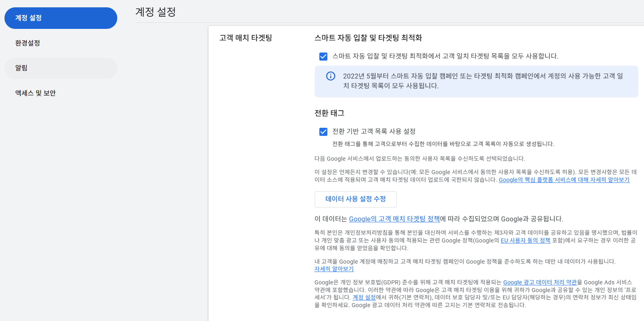Uncheck 전환 기반 고객 목록 사용 설정

coord(323,131)
